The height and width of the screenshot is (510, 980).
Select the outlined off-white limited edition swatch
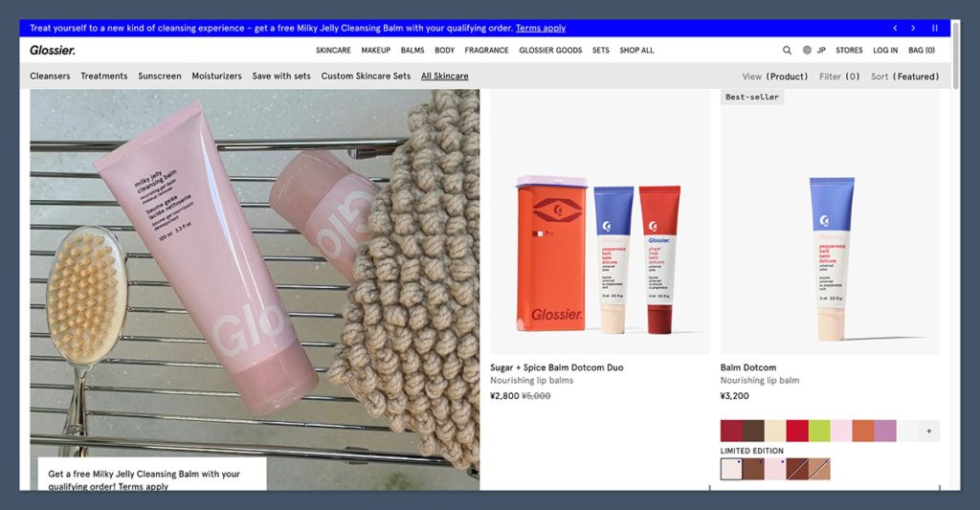tap(731, 469)
